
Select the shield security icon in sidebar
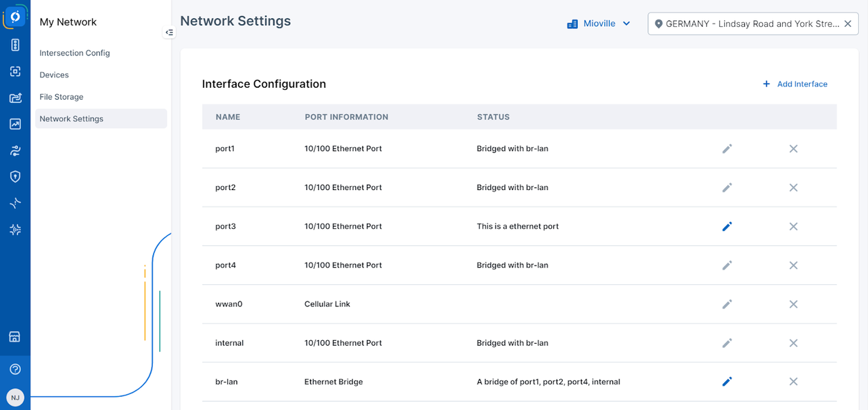(x=15, y=176)
